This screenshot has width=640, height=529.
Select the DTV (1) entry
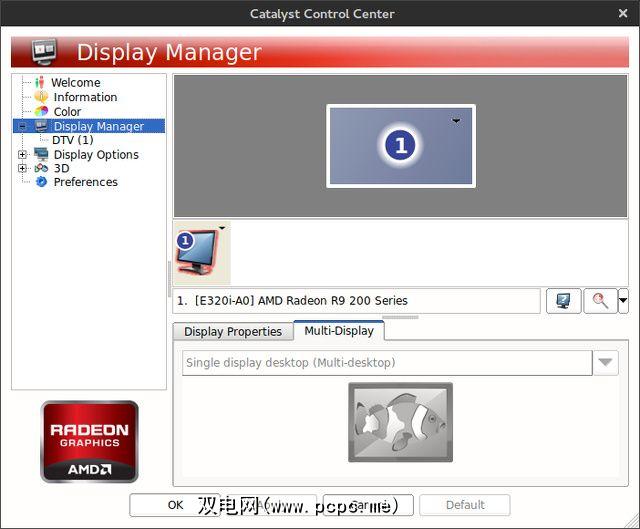[x=73, y=140]
